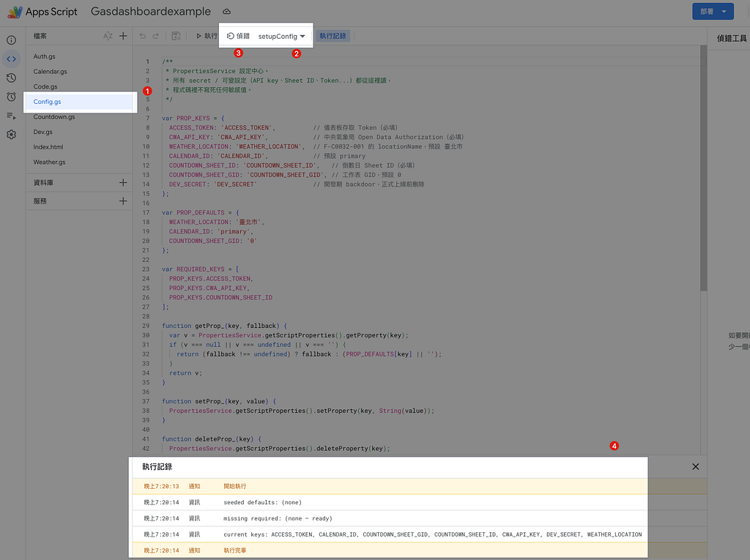The width and height of the screenshot is (750, 560).
Task: Click code line function setProp_
Action: click(219, 401)
